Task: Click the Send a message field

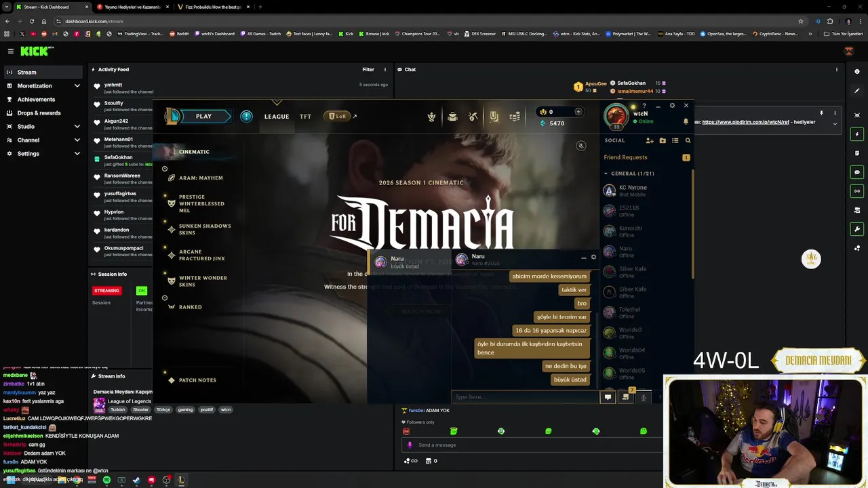Action: pos(532,445)
